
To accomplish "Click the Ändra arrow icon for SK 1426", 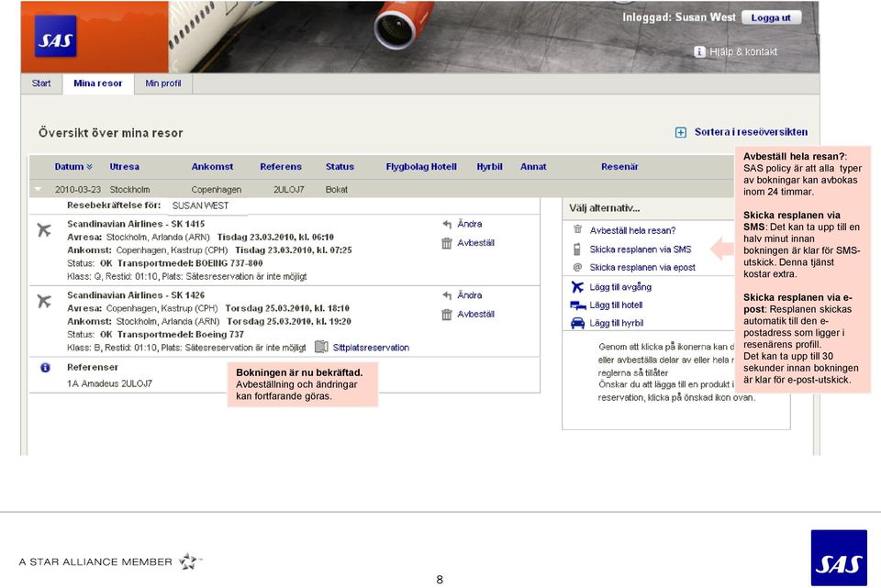I will coord(447,295).
